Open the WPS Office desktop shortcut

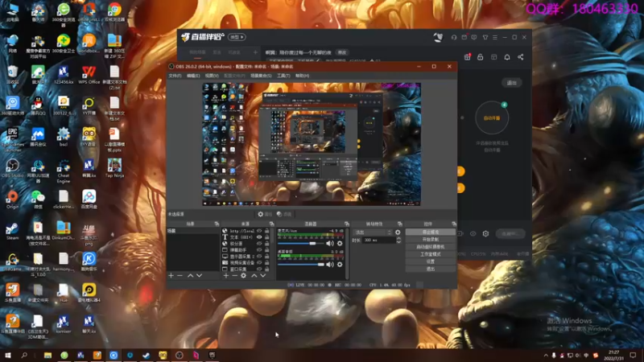coord(89,75)
